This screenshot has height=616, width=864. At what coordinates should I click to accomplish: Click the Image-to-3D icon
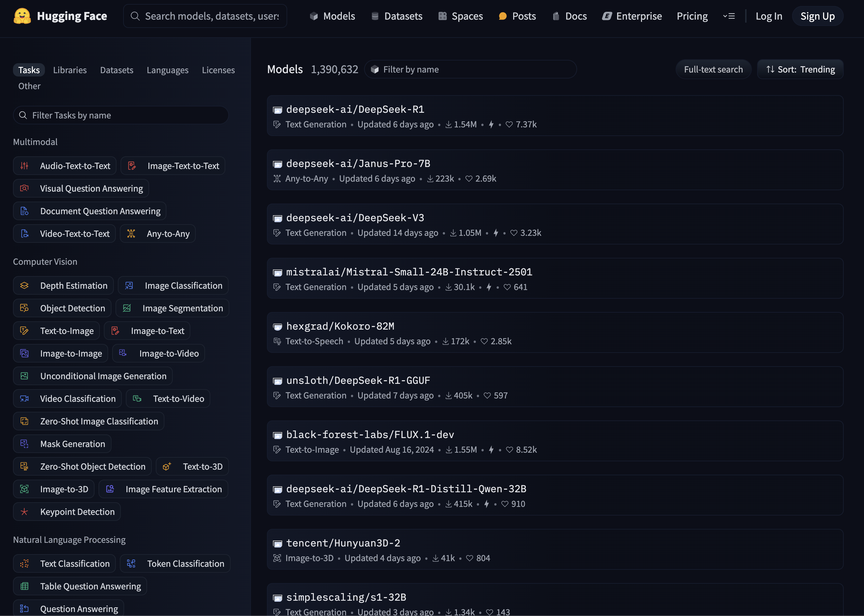tap(24, 489)
